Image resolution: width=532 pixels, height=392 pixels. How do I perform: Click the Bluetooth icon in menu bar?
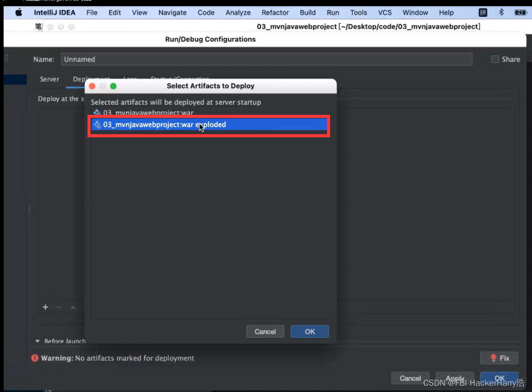501,12
